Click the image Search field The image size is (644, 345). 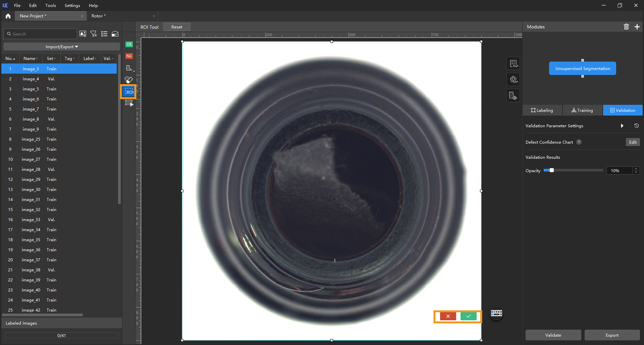(x=42, y=34)
